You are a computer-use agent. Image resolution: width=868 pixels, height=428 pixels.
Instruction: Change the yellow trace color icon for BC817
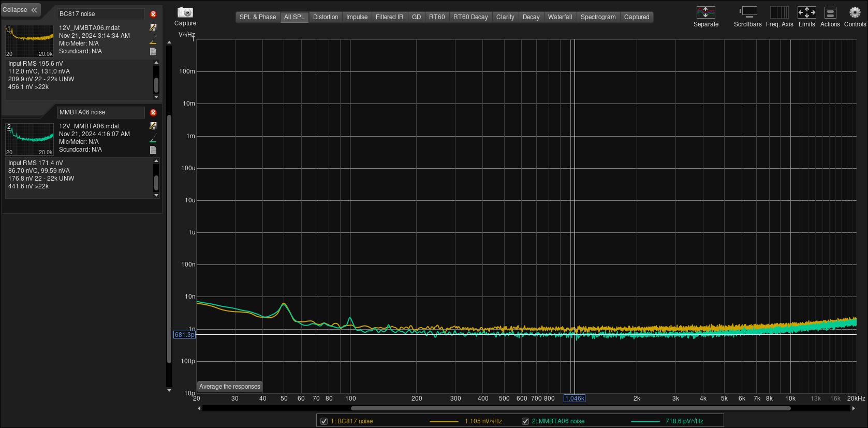[153, 40]
